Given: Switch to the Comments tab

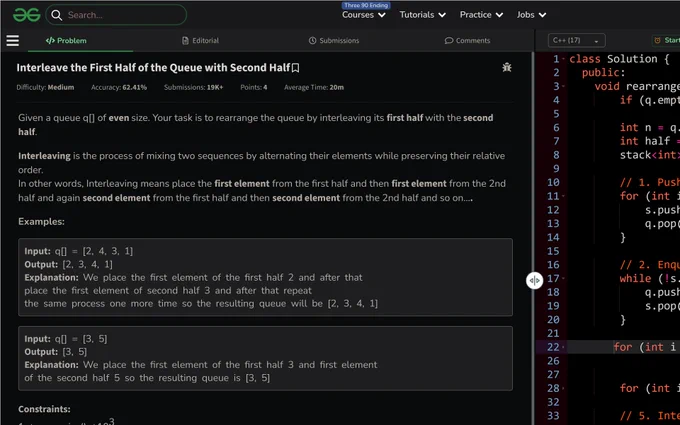Looking at the screenshot, I should tap(467, 40).
